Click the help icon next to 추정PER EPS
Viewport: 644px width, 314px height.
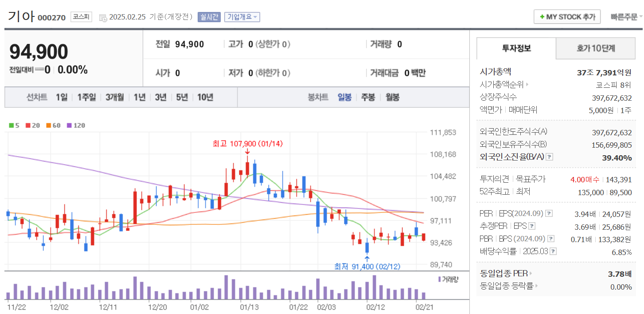click(x=531, y=226)
